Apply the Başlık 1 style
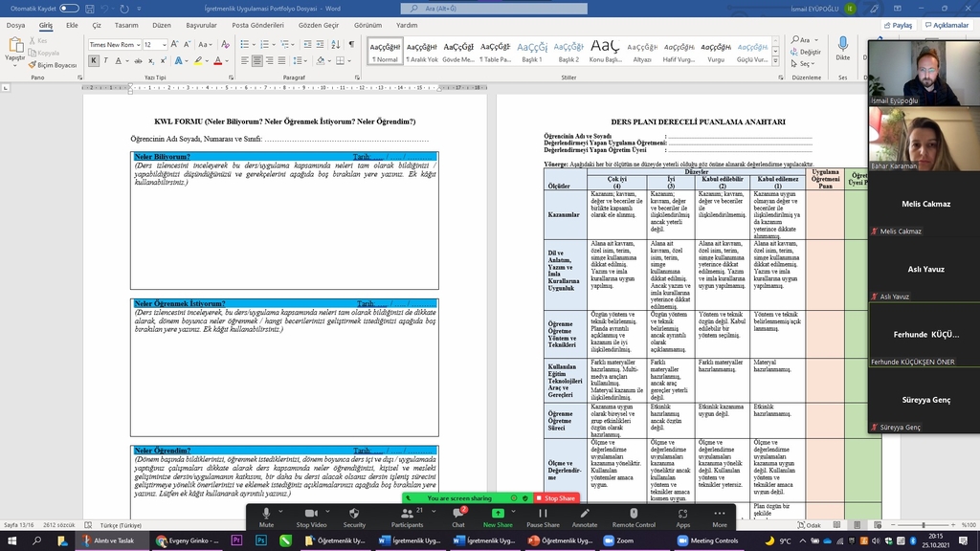Image resolution: width=980 pixels, height=551 pixels. click(532, 52)
